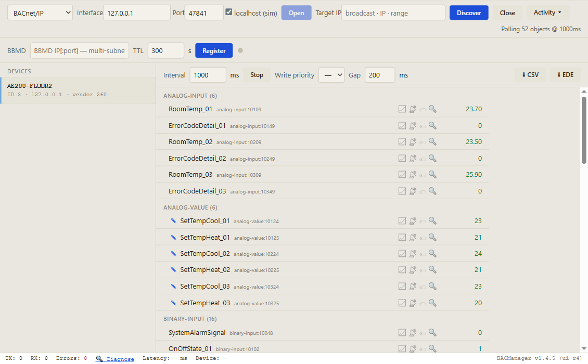Click the Close button in the top bar

[x=507, y=13]
